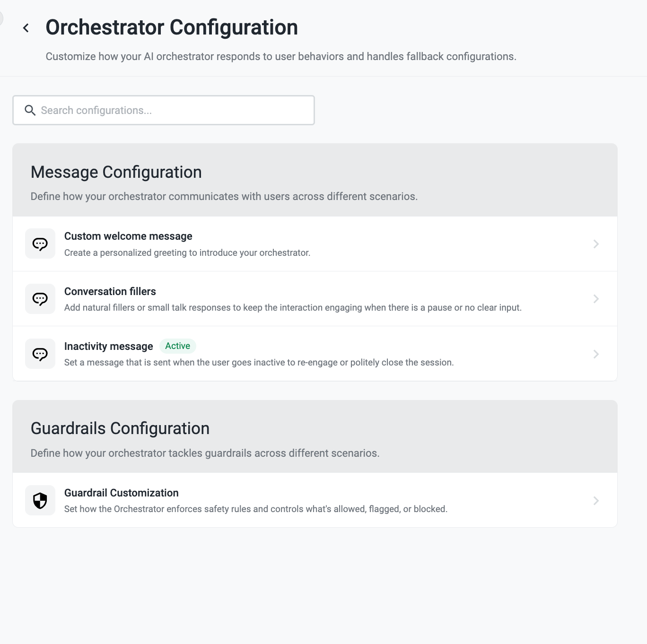Click the green Active status badge
The height and width of the screenshot is (644, 647).
[x=178, y=346]
